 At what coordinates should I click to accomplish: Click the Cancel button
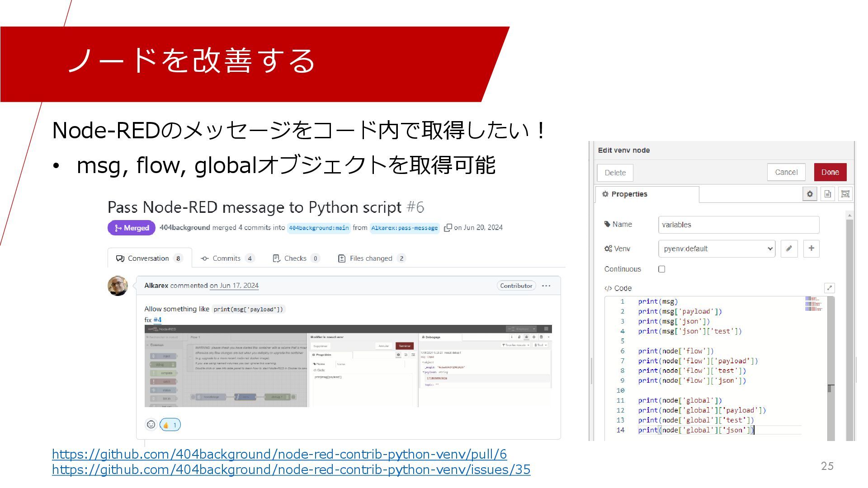coord(786,172)
